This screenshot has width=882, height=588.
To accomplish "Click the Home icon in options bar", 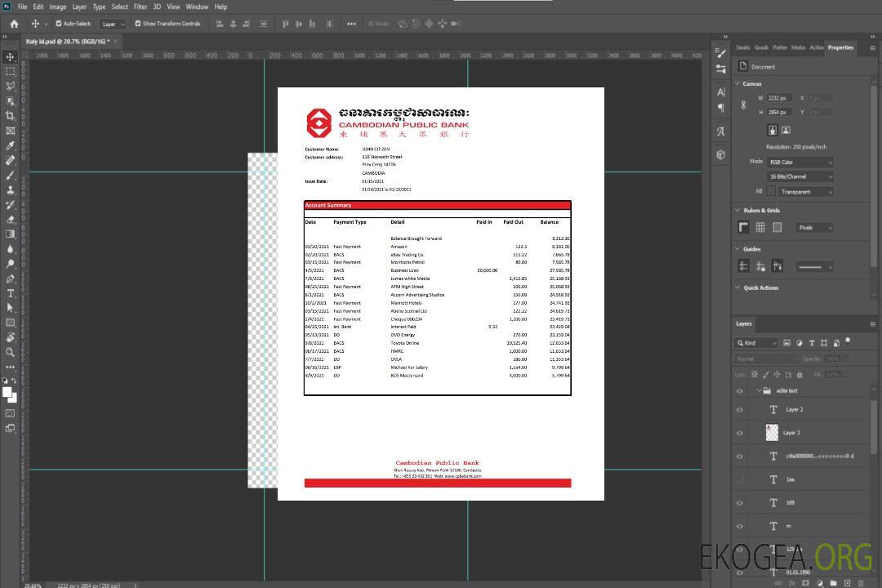I will click(14, 24).
